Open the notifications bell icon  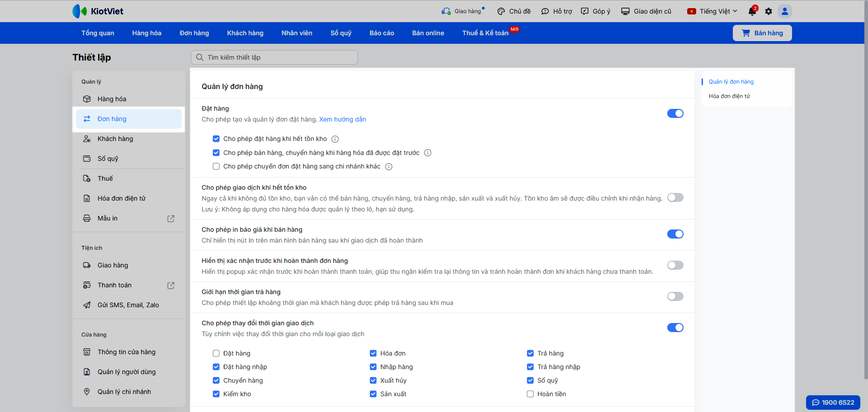pyautogui.click(x=752, y=11)
